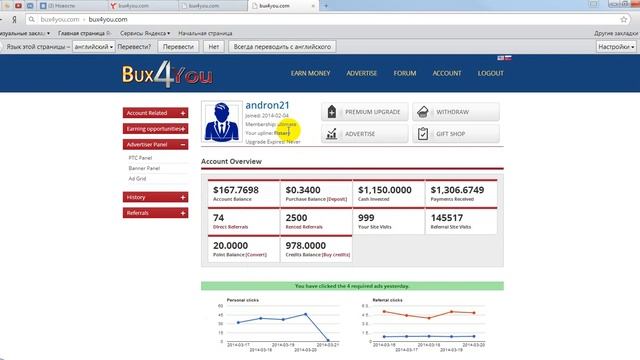
Task: Expand the History section
Action: 156,197
